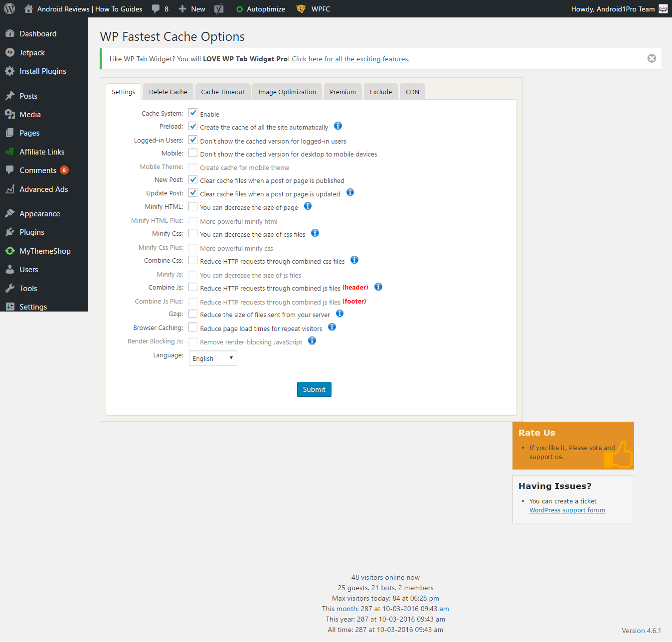Click the Appearance paintbrush icon
The width and height of the screenshot is (672, 642).
[x=10, y=214]
